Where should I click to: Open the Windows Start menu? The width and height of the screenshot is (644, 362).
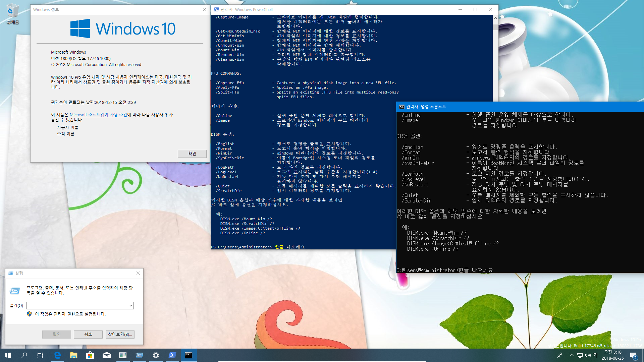(x=8, y=355)
